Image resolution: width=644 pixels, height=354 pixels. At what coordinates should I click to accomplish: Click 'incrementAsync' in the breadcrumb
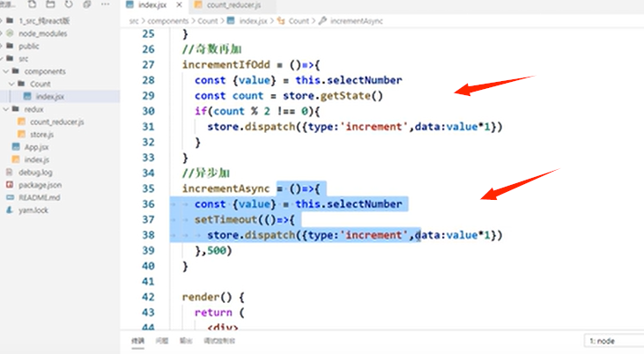[x=357, y=21]
